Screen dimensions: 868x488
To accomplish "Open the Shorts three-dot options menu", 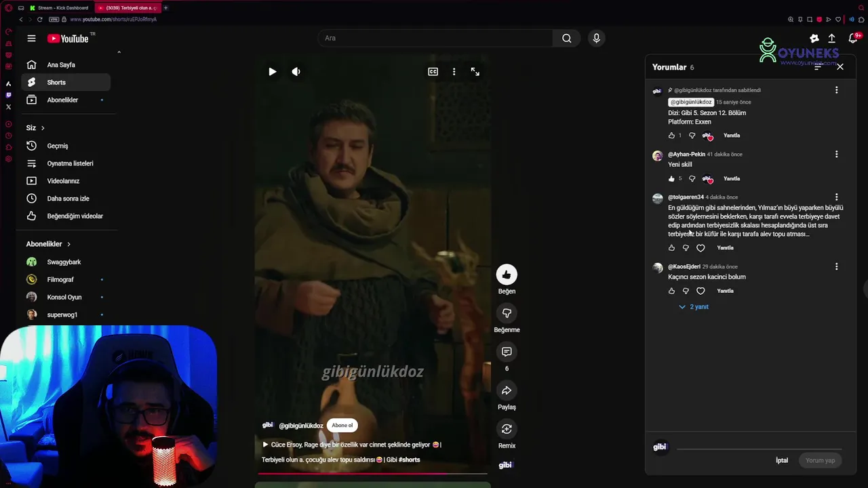I will point(454,71).
